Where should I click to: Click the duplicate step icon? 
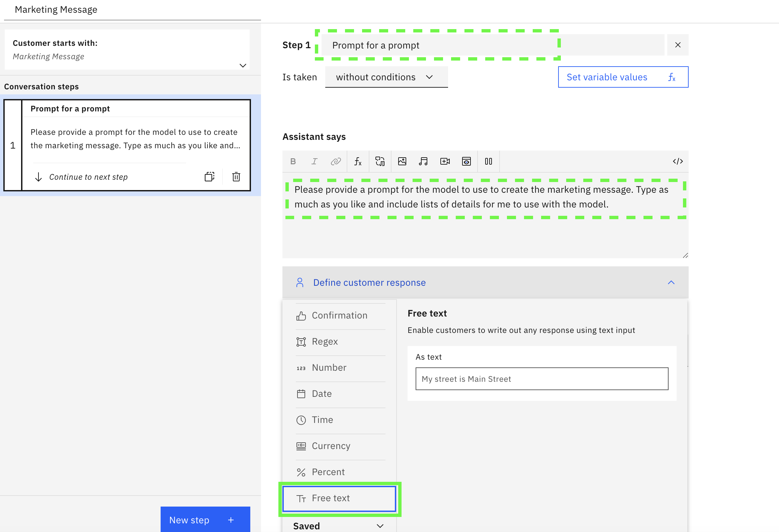click(x=209, y=176)
